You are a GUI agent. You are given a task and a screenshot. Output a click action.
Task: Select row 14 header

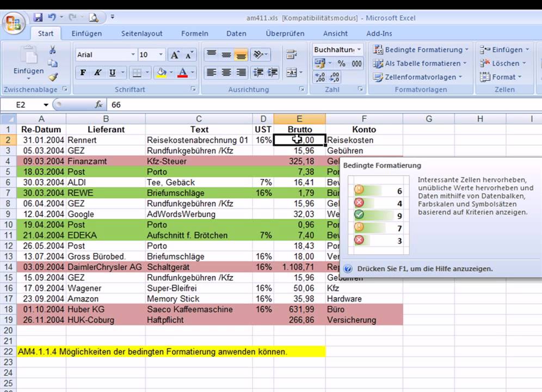(8, 267)
